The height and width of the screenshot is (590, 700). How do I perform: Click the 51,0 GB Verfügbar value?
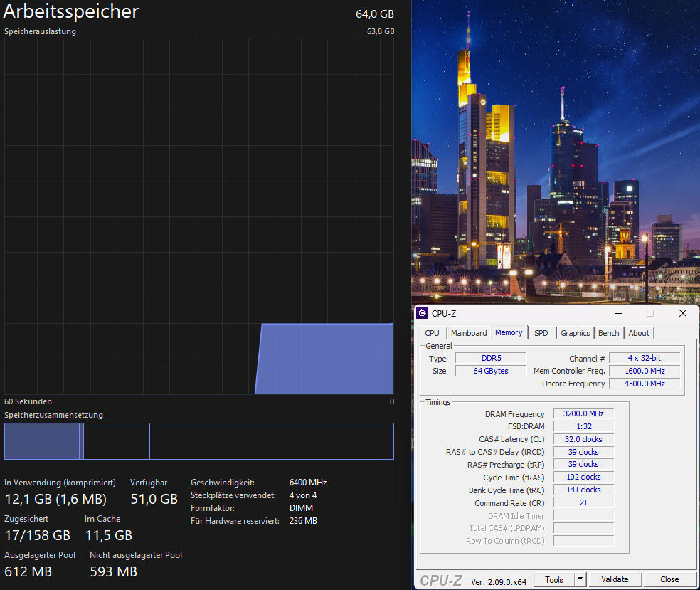click(x=154, y=499)
